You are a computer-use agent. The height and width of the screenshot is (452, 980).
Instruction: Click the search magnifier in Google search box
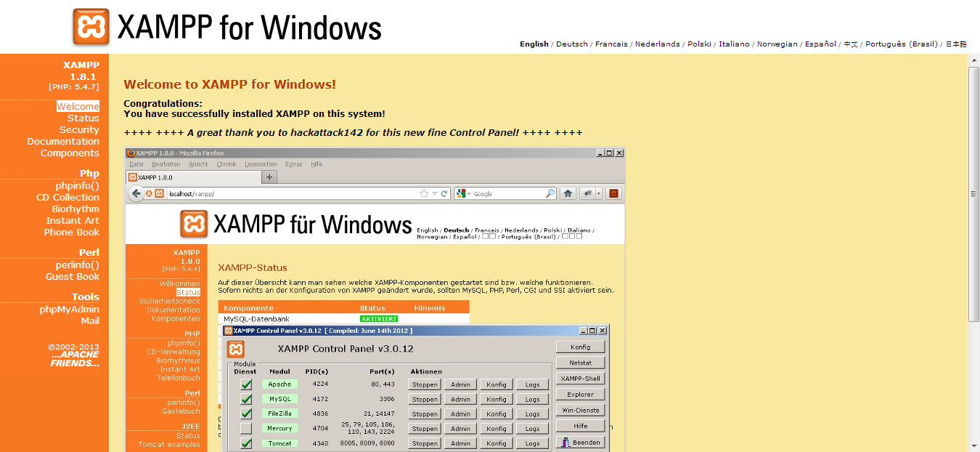pyautogui.click(x=550, y=193)
